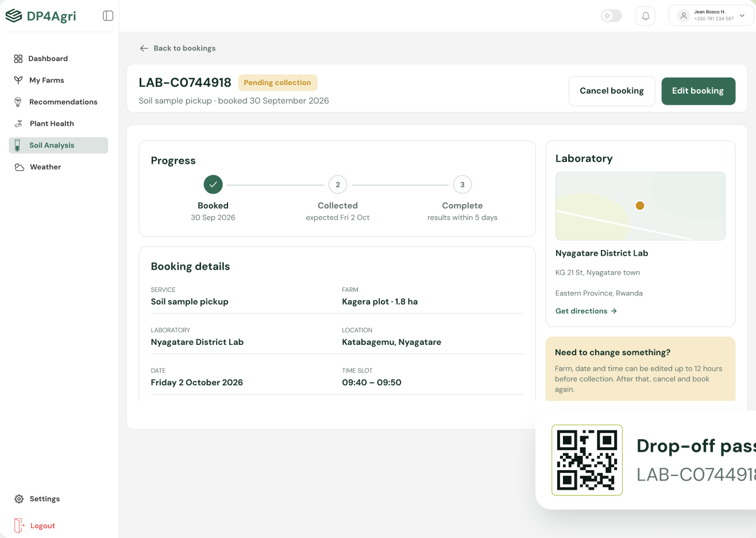Click the Dashboard grid icon
Image resolution: width=756 pixels, height=538 pixels.
coord(18,59)
